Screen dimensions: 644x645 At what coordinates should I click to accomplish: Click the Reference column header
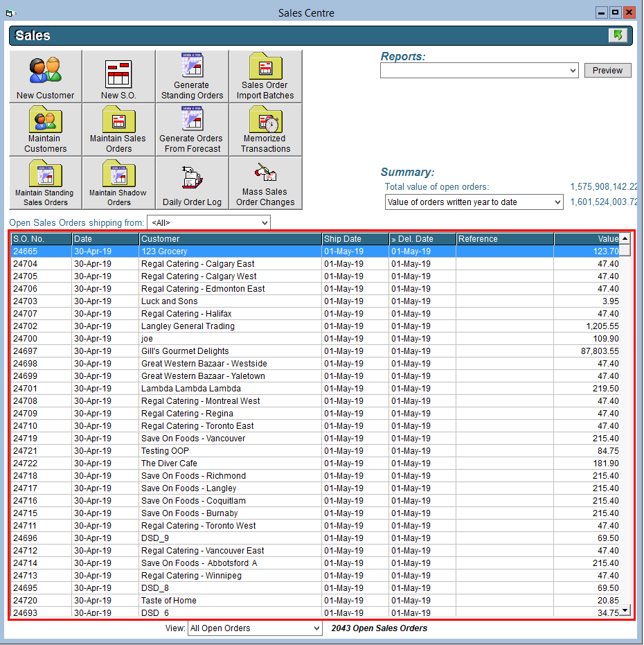click(x=505, y=239)
